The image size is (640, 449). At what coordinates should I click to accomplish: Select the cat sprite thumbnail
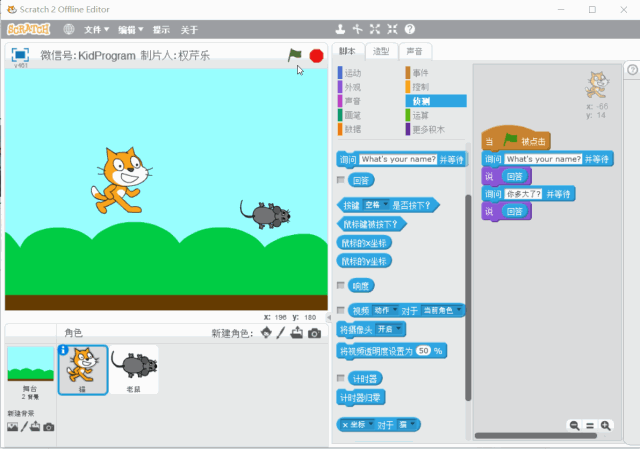(x=83, y=370)
